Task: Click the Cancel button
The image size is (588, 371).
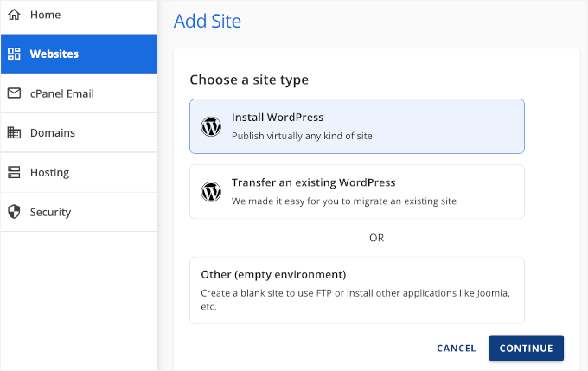Action: point(457,349)
